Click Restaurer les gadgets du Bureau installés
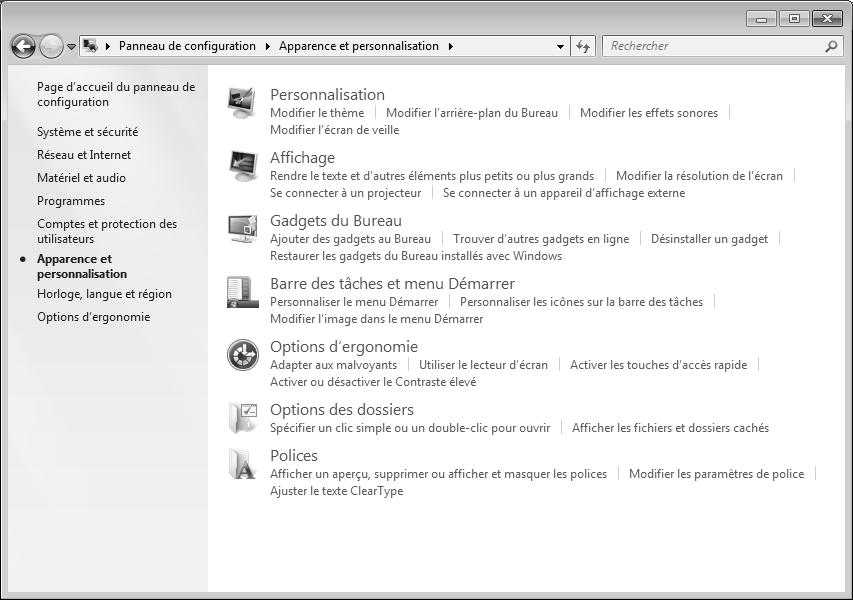 coord(416,256)
